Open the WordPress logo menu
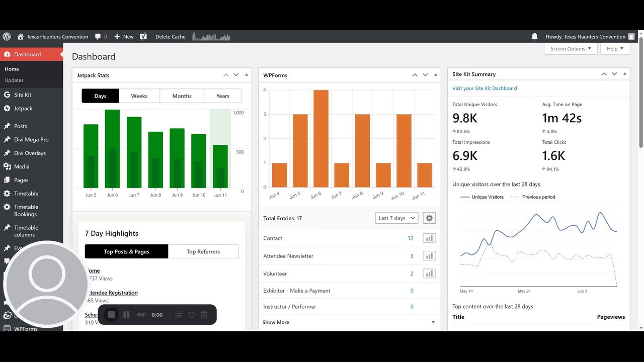Screen dimensions: 644x362 [7, 37]
